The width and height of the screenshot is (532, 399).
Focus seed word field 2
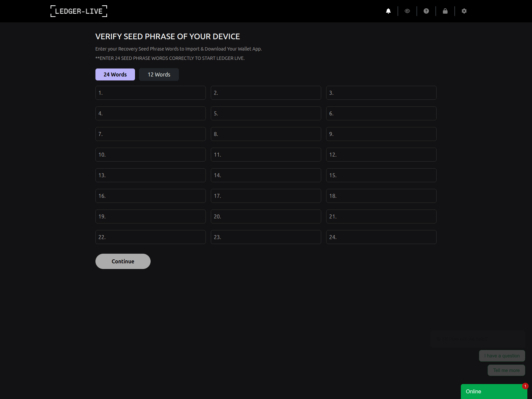click(x=266, y=93)
